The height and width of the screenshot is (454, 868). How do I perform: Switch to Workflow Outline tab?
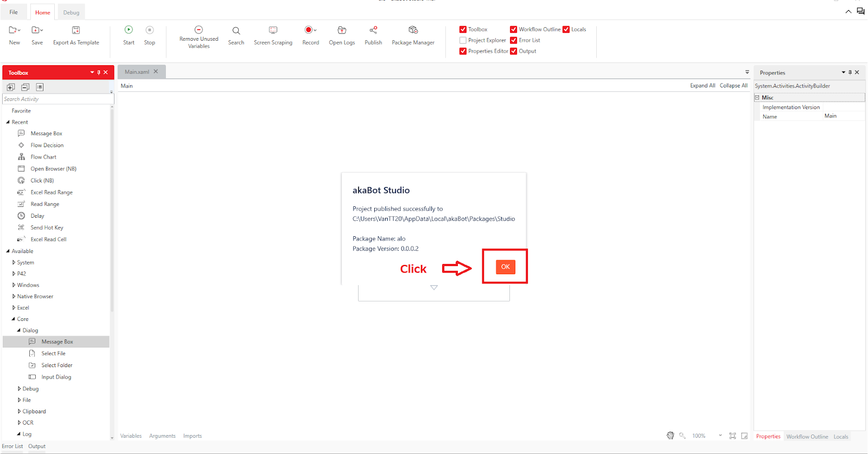tap(807, 437)
